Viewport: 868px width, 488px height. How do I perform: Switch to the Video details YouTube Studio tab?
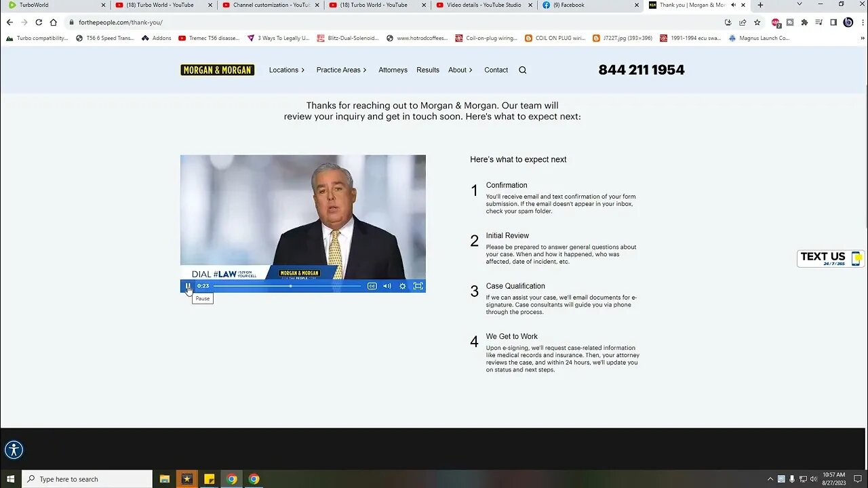[x=483, y=5]
